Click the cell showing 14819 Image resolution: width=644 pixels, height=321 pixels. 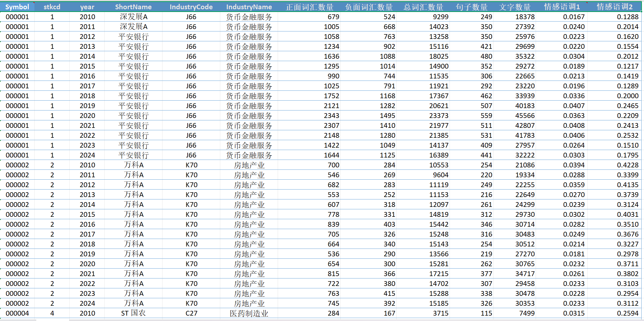(x=423, y=214)
